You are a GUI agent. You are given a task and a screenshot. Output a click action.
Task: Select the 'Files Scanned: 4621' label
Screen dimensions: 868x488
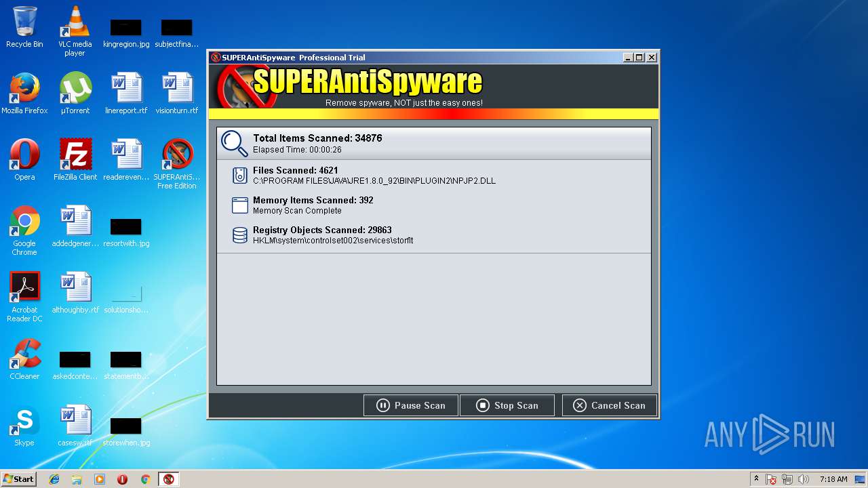295,170
